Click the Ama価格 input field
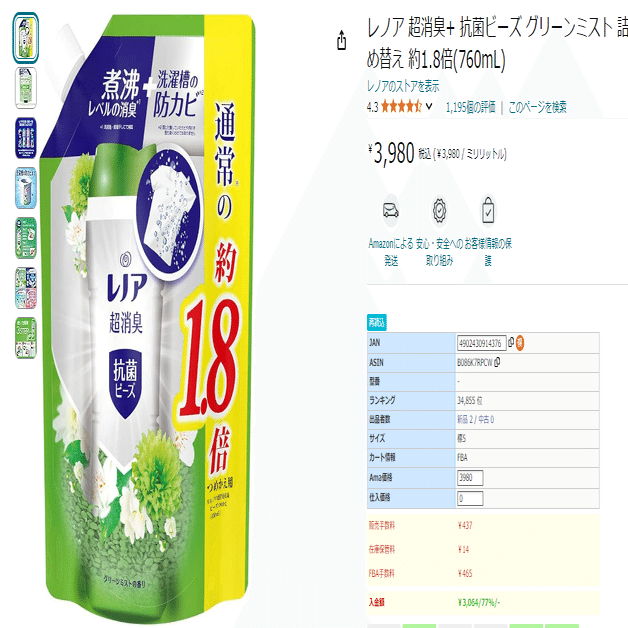Screen dimensions: 628x628 tap(470, 477)
